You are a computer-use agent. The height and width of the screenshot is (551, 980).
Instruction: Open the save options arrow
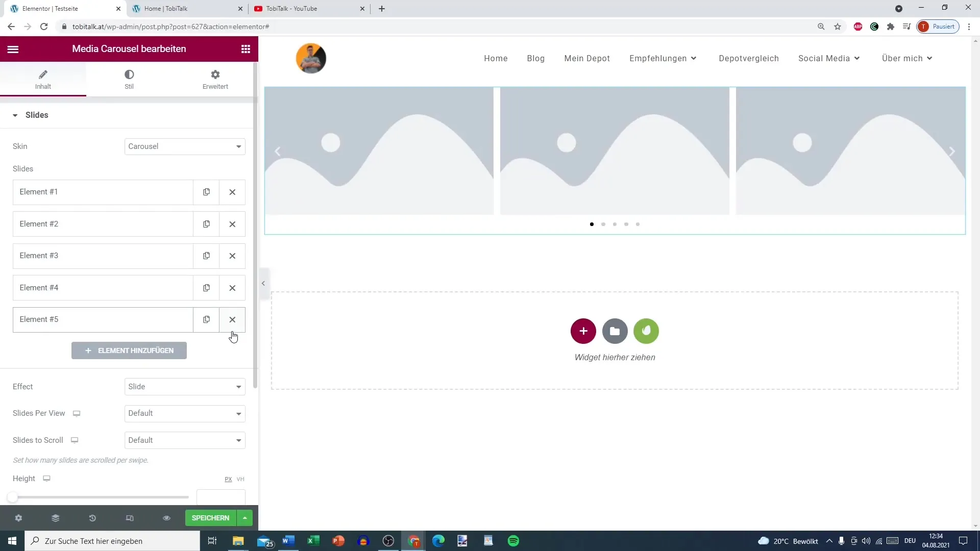(245, 518)
